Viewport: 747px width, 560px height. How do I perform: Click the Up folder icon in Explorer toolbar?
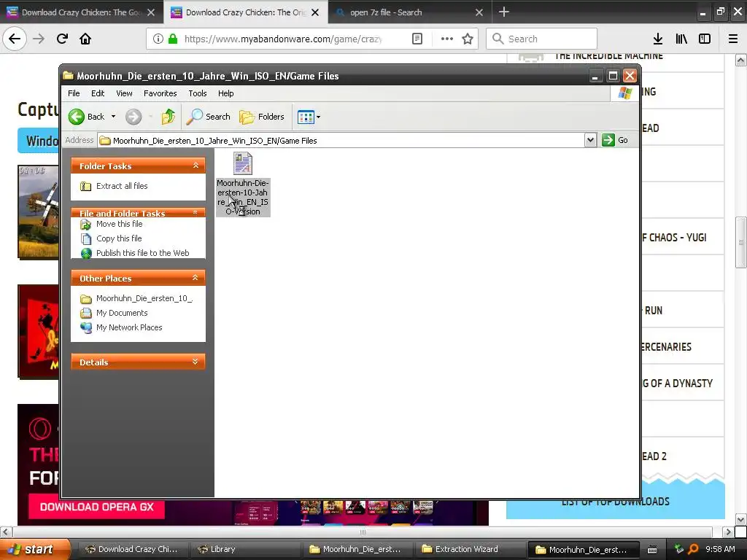(169, 117)
